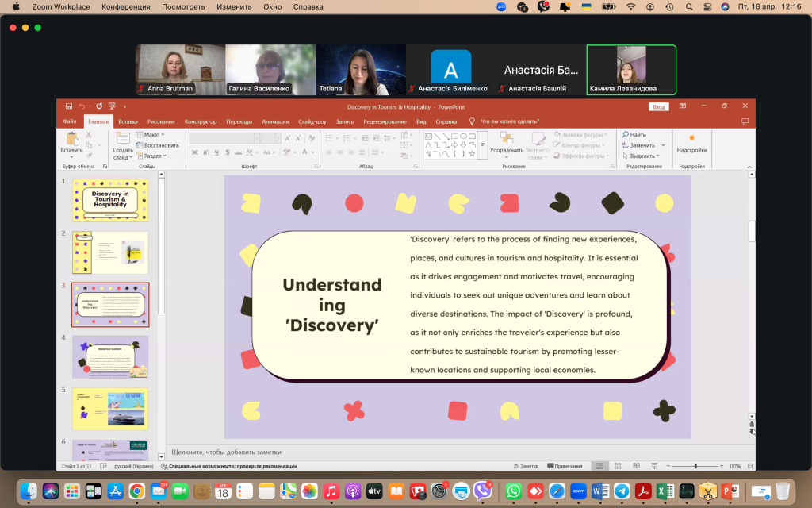Click the Save icon in quick access toolbar
812x508 pixels.
coord(70,106)
